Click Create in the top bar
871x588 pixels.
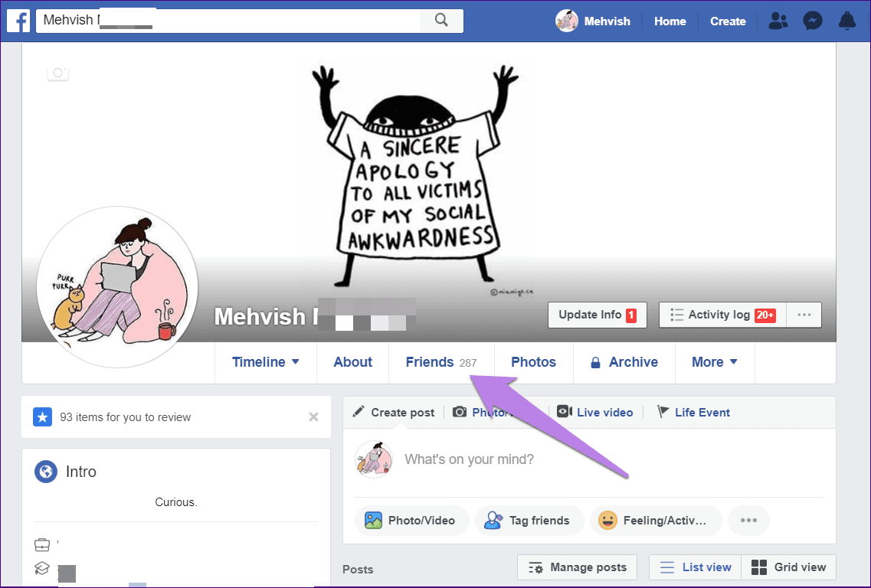[x=728, y=21]
